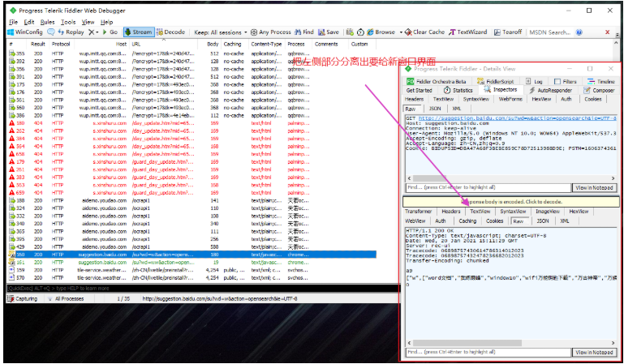Switch to the Statistics tab
This screenshot has height=364, width=624.
[x=458, y=91]
